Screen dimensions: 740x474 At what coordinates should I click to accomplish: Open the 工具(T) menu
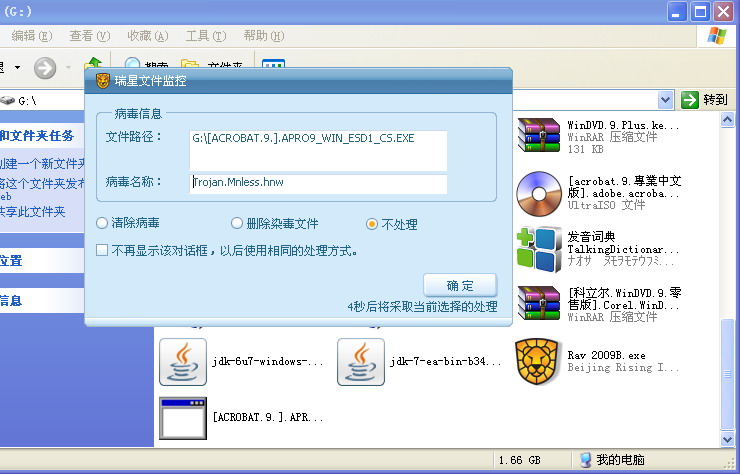(x=206, y=36)
